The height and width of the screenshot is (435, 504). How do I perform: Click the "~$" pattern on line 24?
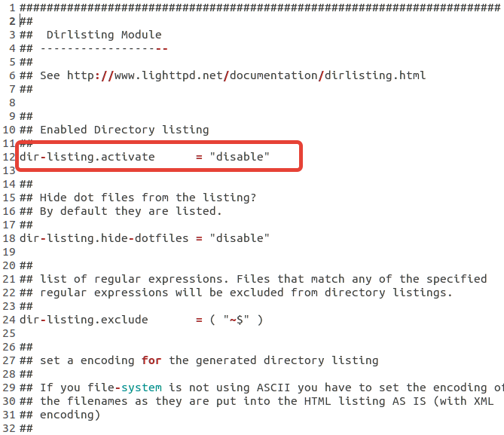click(x=237, y=320)
